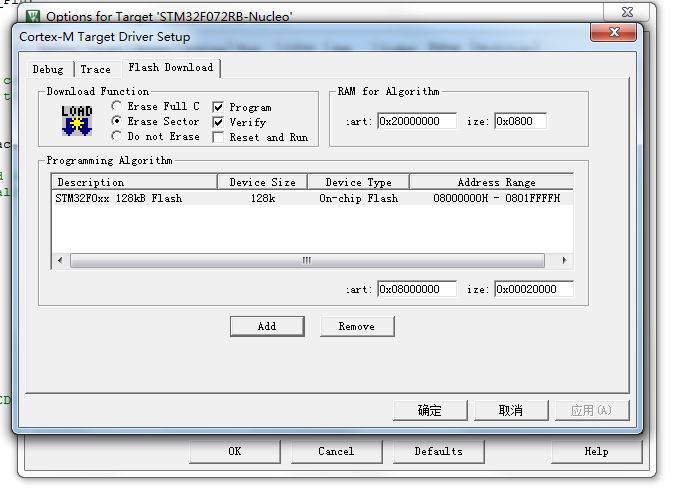Click the 取消 cancel button

click(511, 410)
